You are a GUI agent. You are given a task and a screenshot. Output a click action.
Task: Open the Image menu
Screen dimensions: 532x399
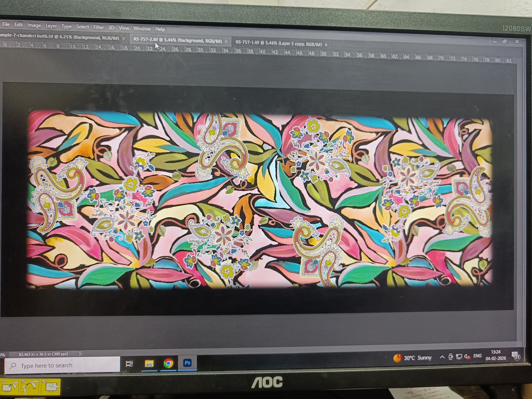34,25
